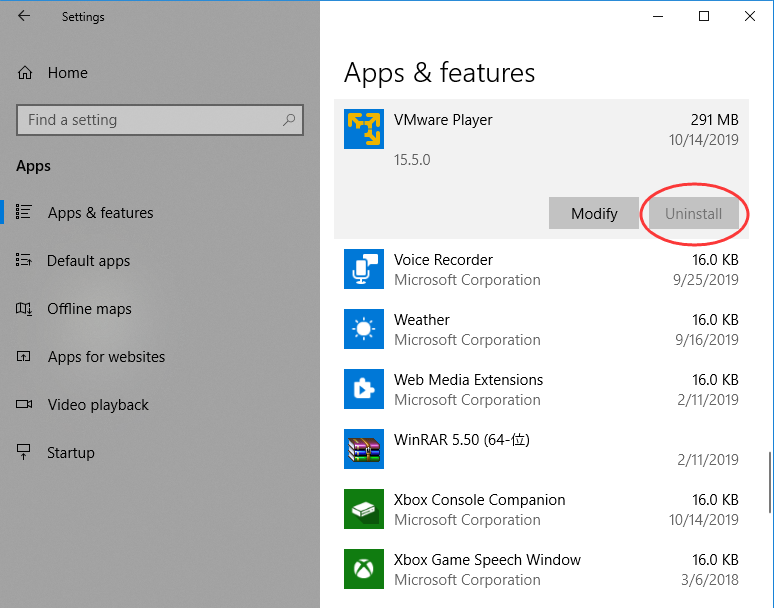Select VMware Player name text

click(x=443, y=120)
